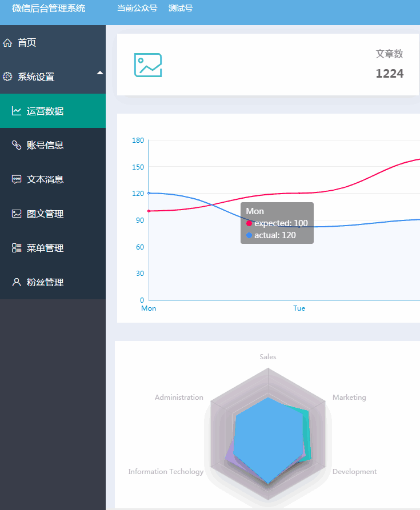Click the message bubble icon for 文本消息
420x510 pixels.
pyautogui.click(x=17, y=180)
